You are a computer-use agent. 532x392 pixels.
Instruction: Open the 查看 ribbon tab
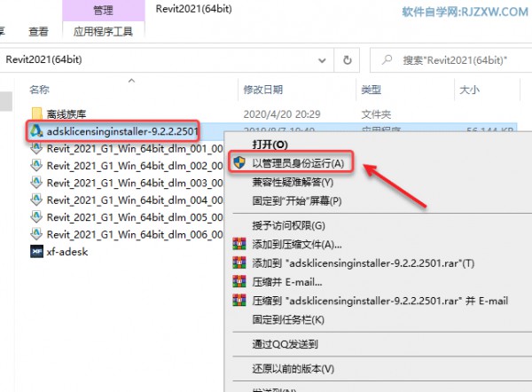click(x=38, y=32)
